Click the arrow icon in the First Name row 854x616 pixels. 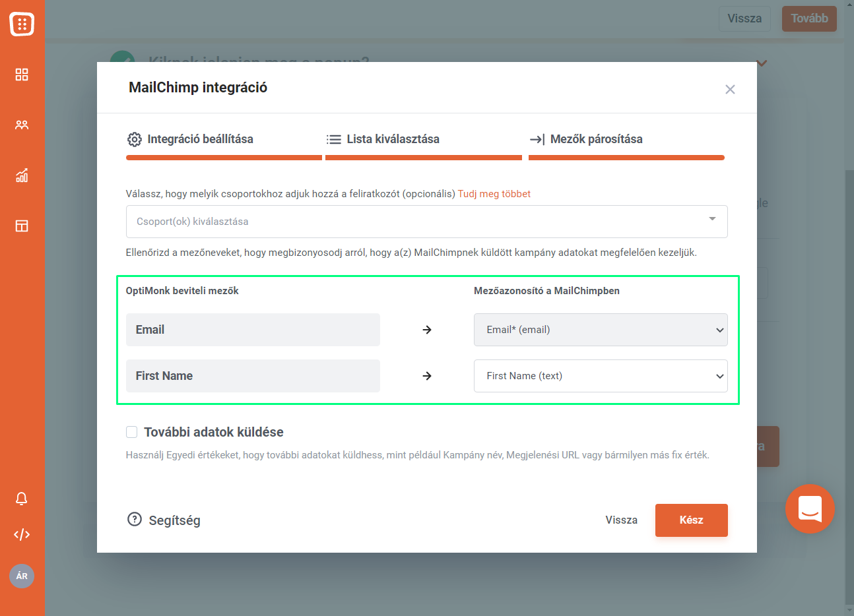(x=427, y=376)
